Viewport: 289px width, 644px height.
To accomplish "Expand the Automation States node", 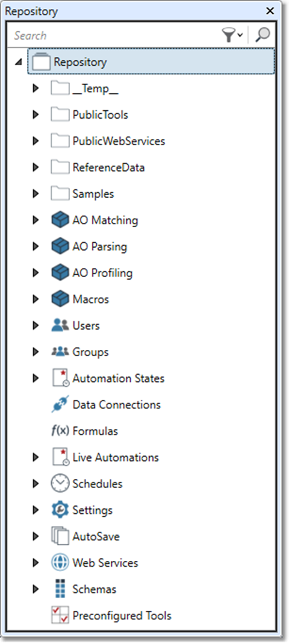I will (x=36, y=378).
